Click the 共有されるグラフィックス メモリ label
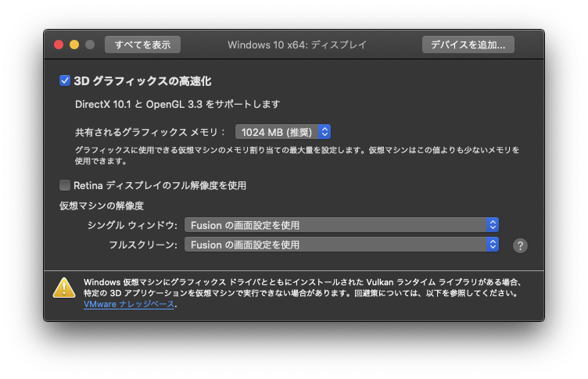The image size is (588, 379). [x=149, y=132]
